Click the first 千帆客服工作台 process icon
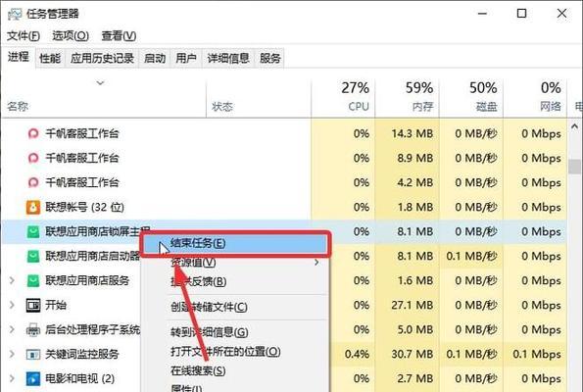Viewport: 583px width, 392px height. pos(33,133)
